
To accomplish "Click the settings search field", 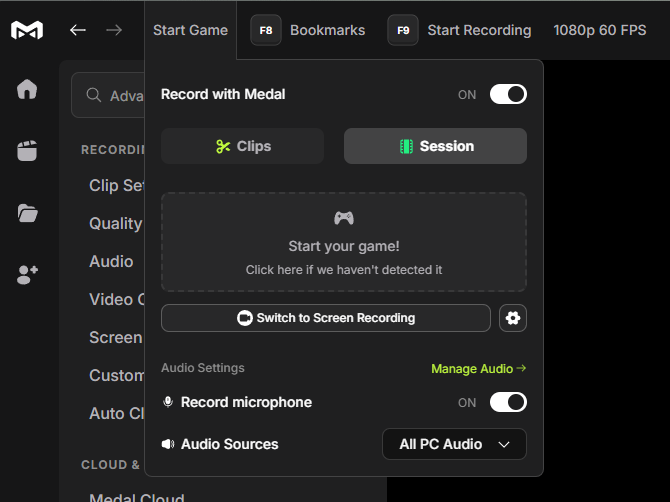I will click(108, 95).
